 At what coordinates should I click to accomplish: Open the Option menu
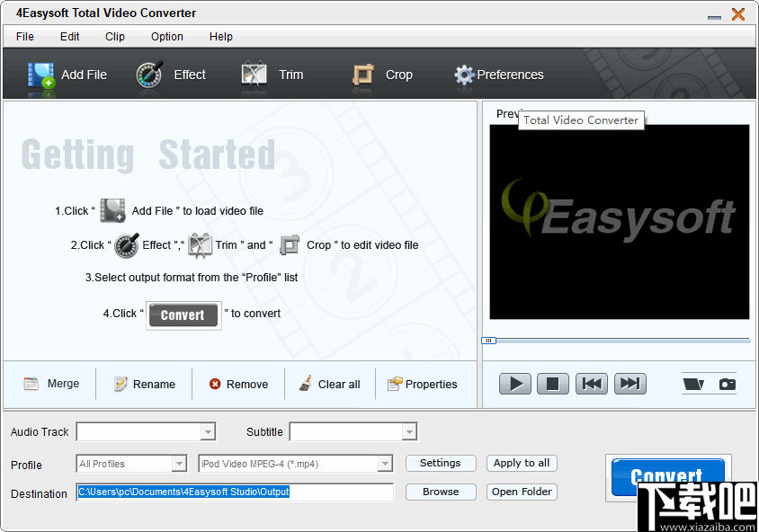pyautogui.click(x=166, y=37)
